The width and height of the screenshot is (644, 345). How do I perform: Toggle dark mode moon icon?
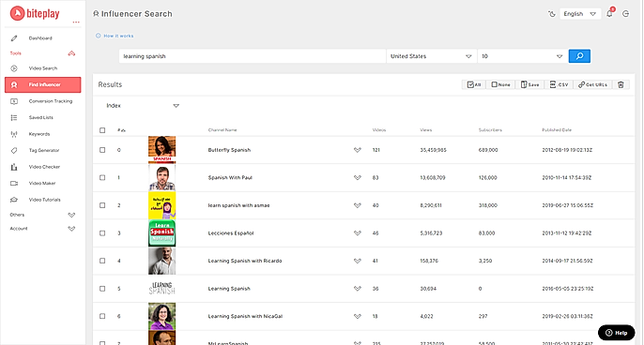552,14
